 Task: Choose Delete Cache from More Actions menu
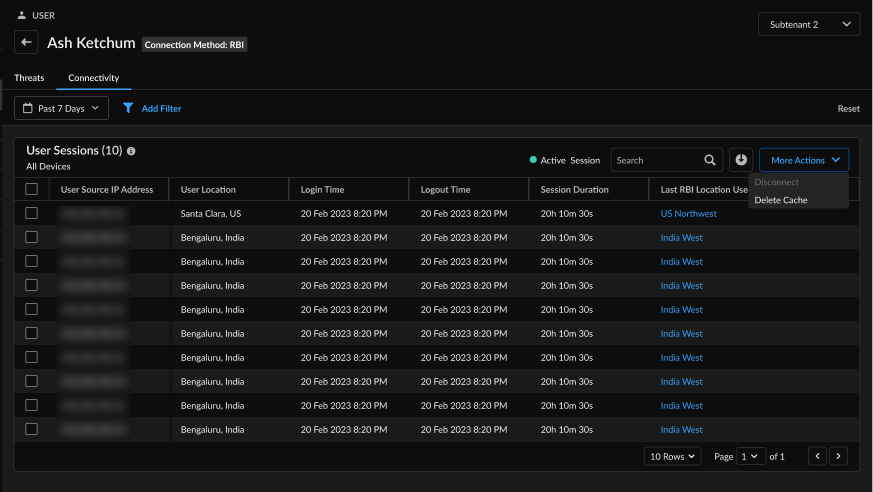point(781,200)
